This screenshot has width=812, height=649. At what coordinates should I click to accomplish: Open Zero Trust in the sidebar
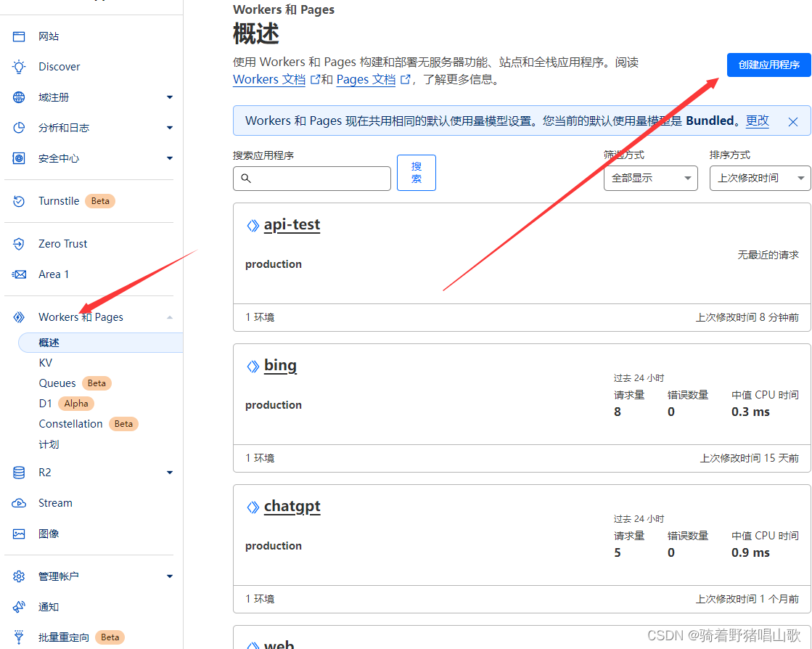[62, 244]
